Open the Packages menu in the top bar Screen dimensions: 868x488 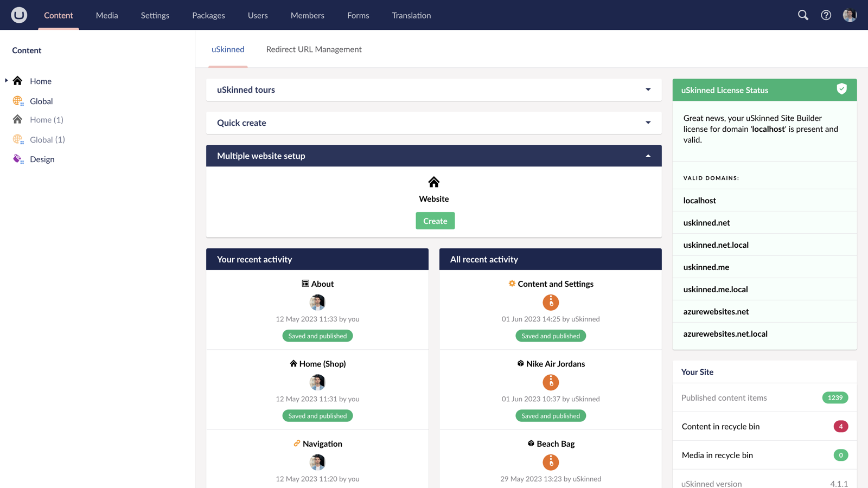[208, 15]
